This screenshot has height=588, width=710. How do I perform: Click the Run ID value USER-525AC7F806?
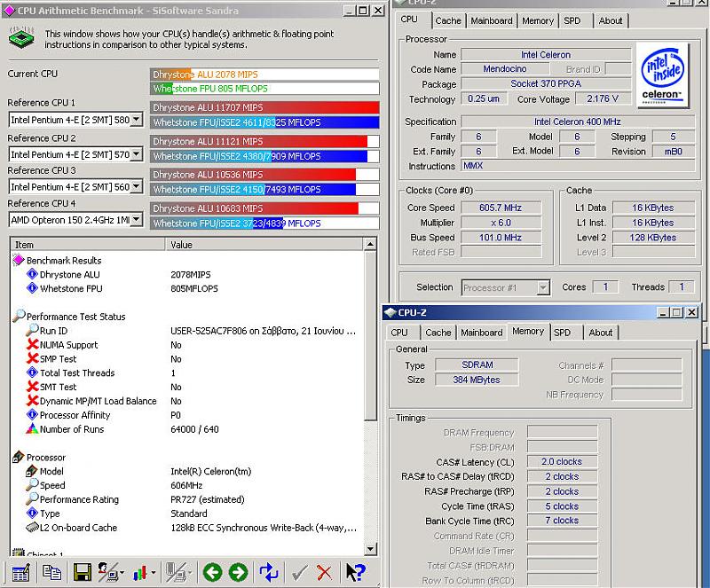pos(263,331)
